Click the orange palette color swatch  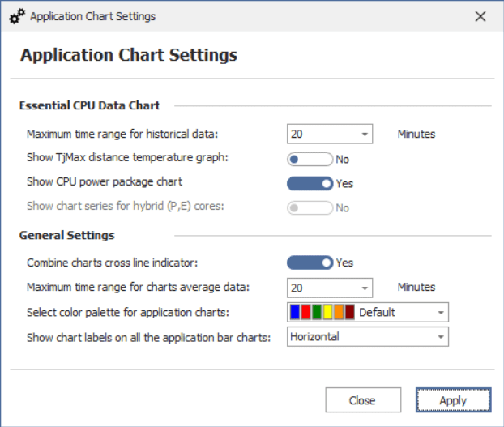pos(339,312)
